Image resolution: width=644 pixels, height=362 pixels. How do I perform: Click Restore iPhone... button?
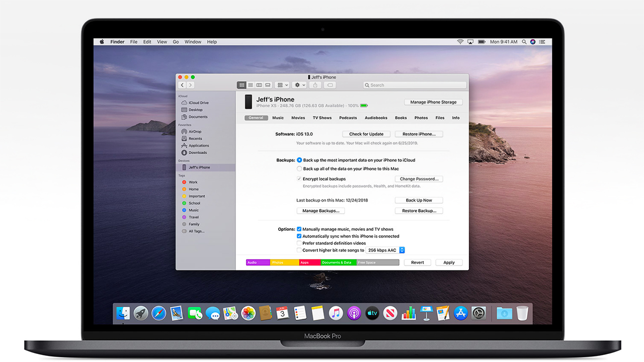(419, 134)
